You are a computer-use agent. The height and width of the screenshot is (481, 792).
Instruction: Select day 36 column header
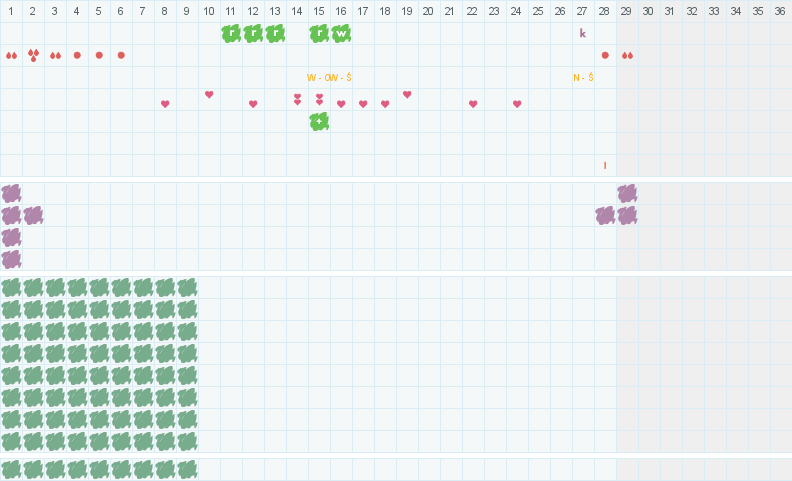(x=780, y=11)
